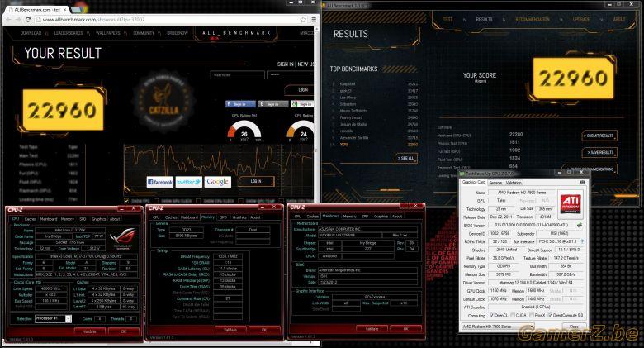This screenshot has height=348, width=644.
Task: Enable the SHOW GPU TEMP checkbox
Action: tap(241, 201)
